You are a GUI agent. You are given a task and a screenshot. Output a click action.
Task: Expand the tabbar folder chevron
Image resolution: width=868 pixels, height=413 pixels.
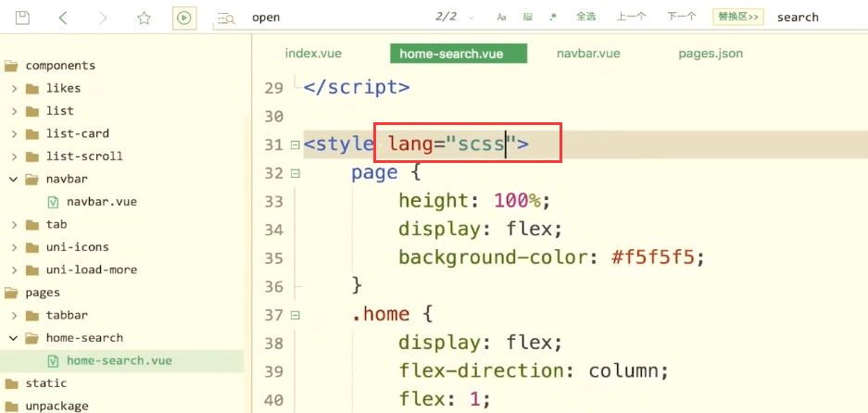point(15,316)
